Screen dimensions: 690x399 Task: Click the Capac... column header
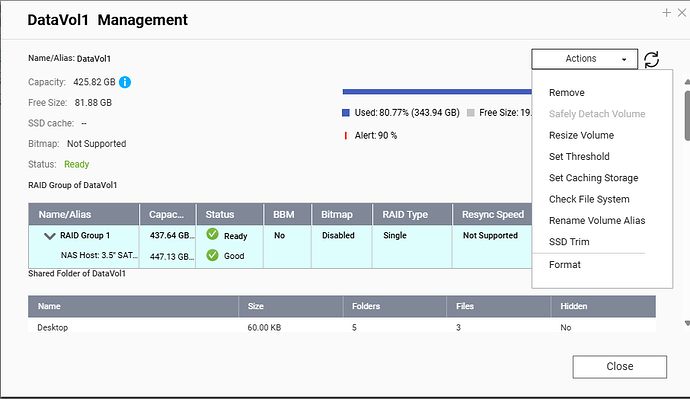(168, 215)
